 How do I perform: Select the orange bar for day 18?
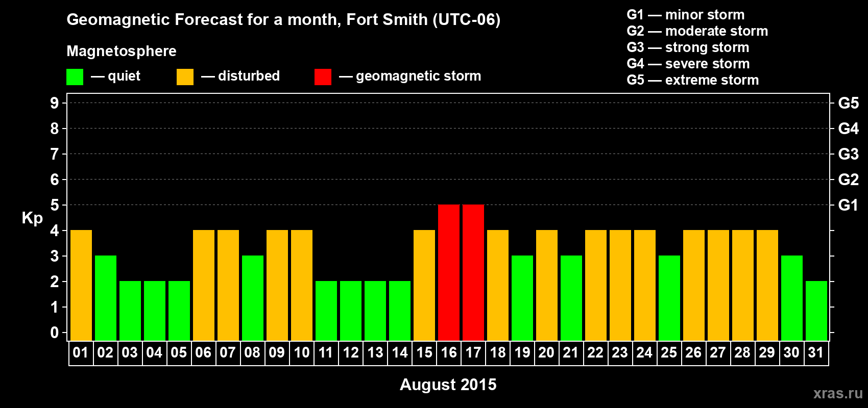click(498, 286)
